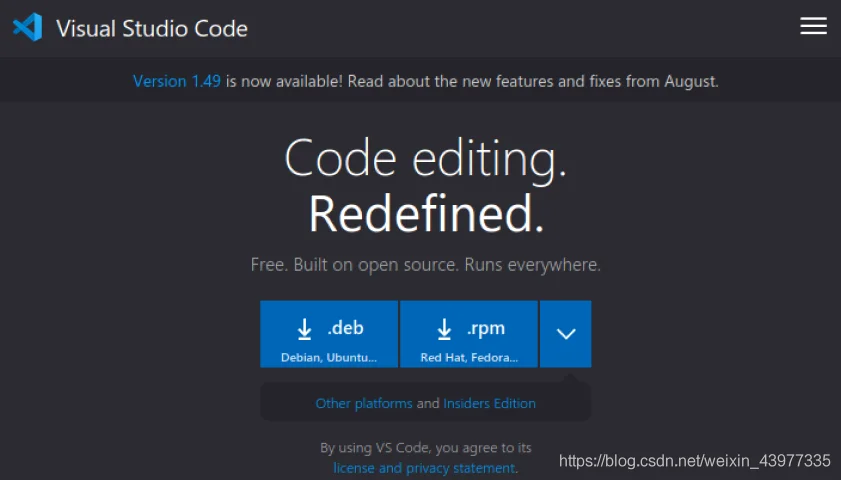This screenshot has width=841, height=480.
Task: Click the Visual Studio Code title text
Action: (x=152, y=28)
